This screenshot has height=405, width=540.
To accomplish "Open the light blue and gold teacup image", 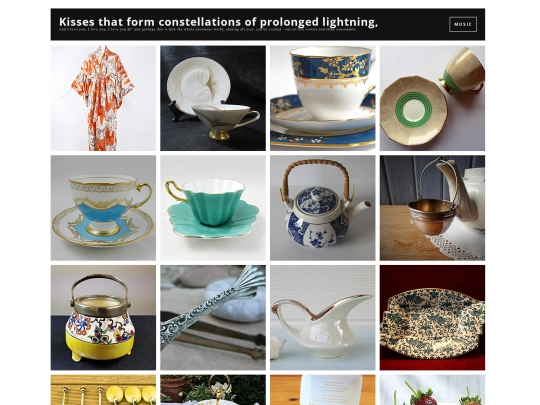I will tap(103, 208).
